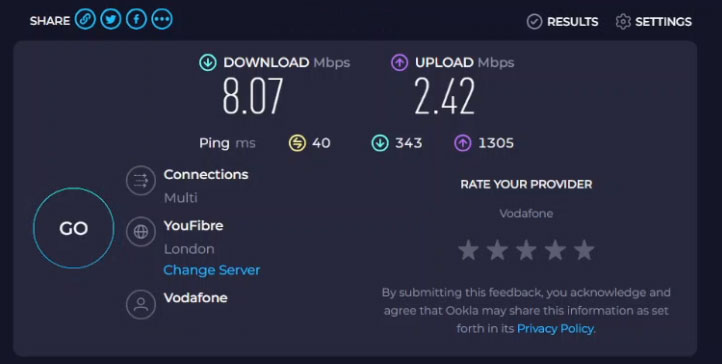The height and width of the screenshot is (364, 722).
Task: Open the RESULTS menu item
Action: tap(572, 22)
